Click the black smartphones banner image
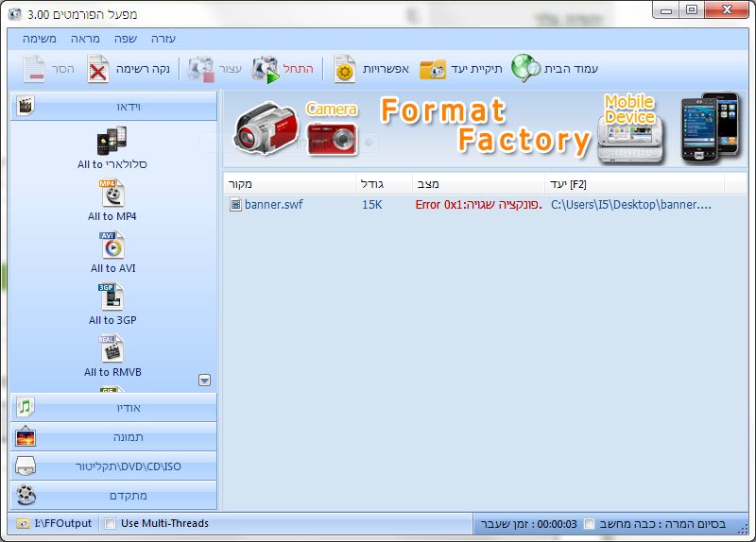 tap(710, 127)
